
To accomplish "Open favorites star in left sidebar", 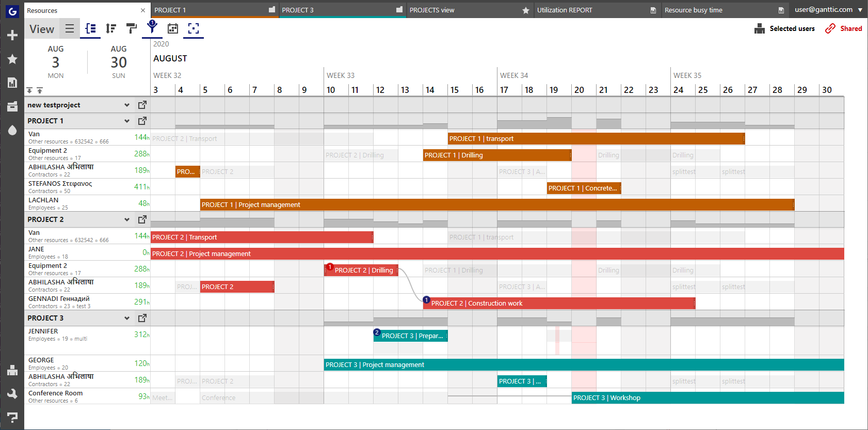I will click(12, 59).
